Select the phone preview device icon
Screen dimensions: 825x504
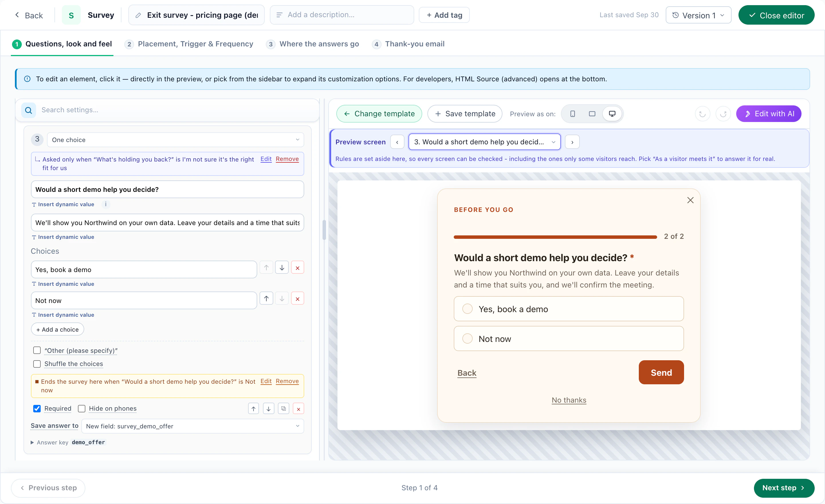click(x=573, y=114)
